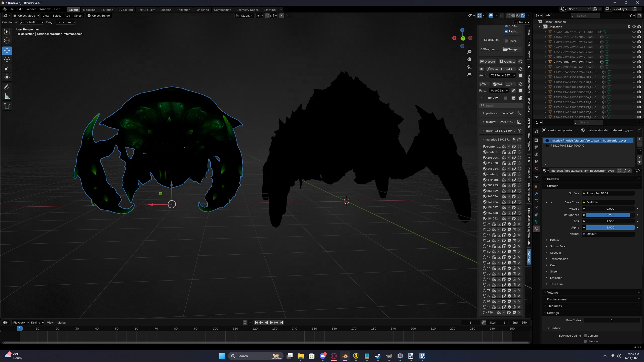
Task: Expand the Preview material panel
Action: (553, 179)
